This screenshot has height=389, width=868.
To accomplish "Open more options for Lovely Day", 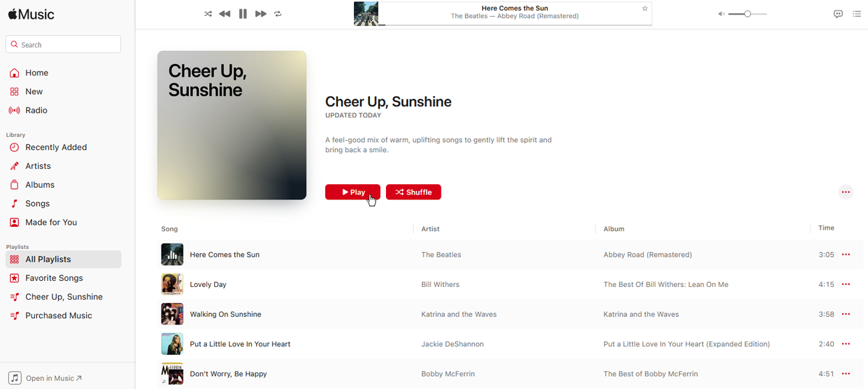I will coord(846,284).
